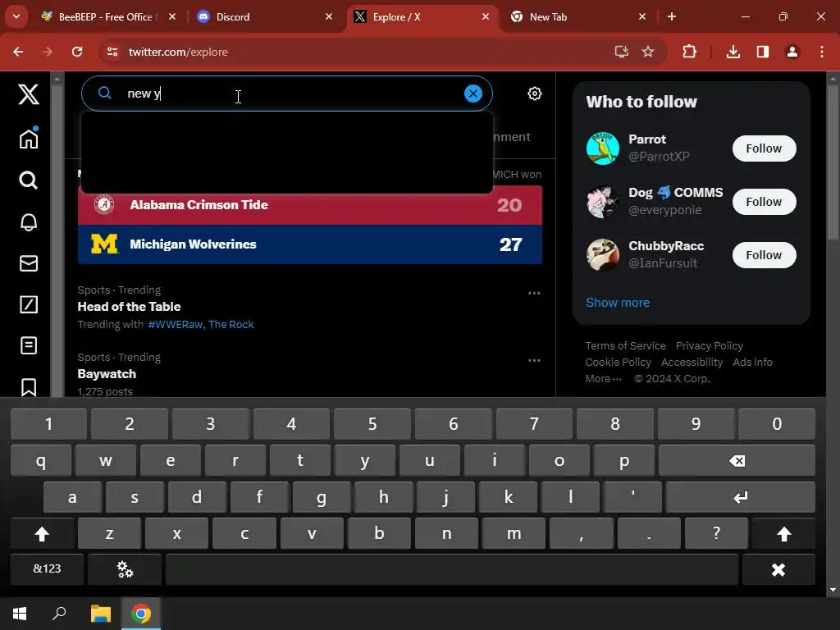840x630 pixels.
Task: Go back with the browser back arrow
Action: pyautogui.click(x=18, y=52)
